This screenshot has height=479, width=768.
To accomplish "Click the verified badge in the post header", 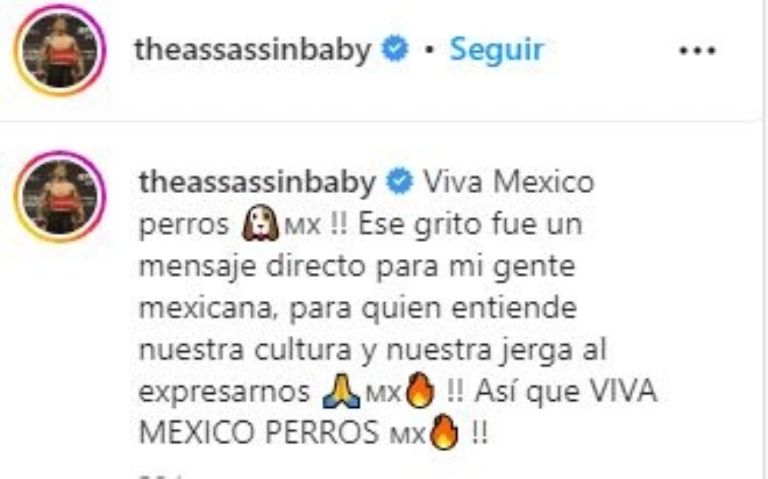I will (395, 49).
